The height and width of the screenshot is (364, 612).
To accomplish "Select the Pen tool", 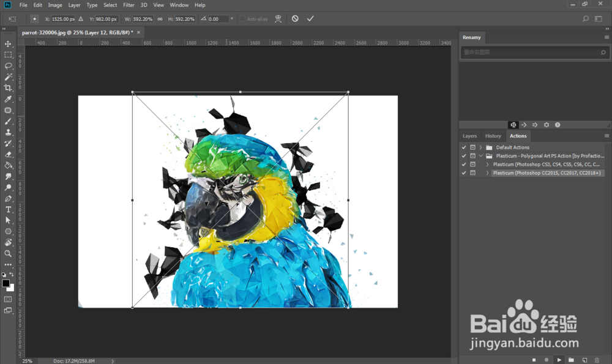I will pos(8,199).
